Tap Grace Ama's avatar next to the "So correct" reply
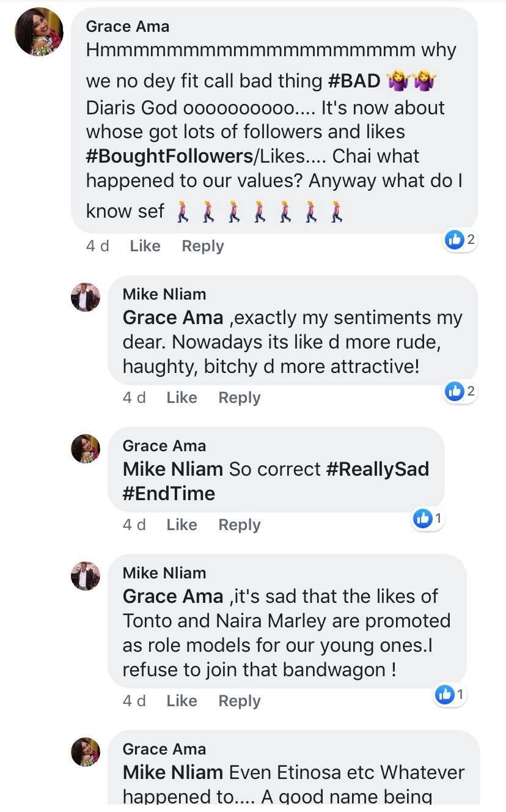This screenshot has width=506, height=812. (86, 449)
